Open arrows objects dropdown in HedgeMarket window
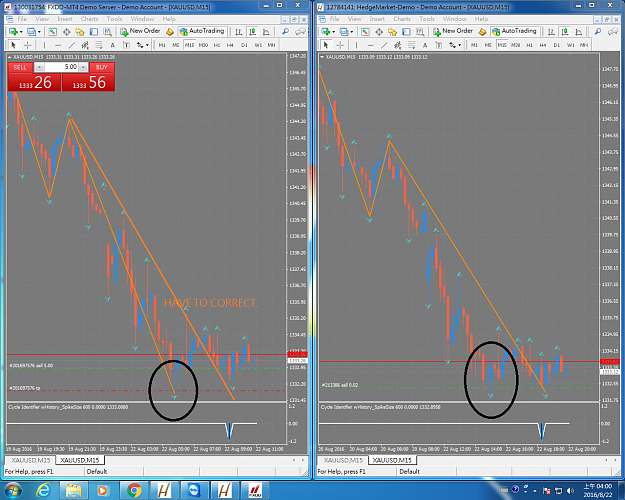This screenshot has height=500, width=625. coord(460,45)
